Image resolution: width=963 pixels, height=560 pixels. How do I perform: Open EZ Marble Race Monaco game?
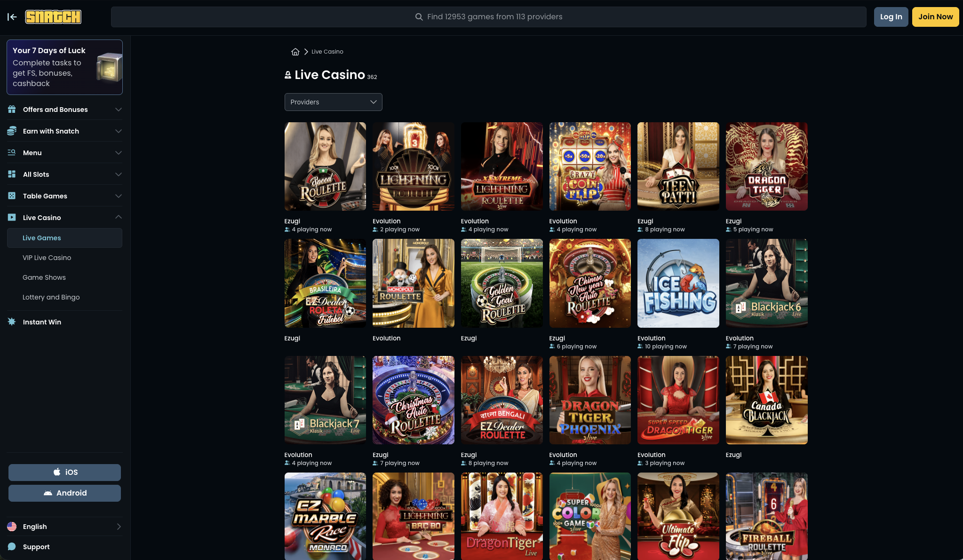point(325,516)
